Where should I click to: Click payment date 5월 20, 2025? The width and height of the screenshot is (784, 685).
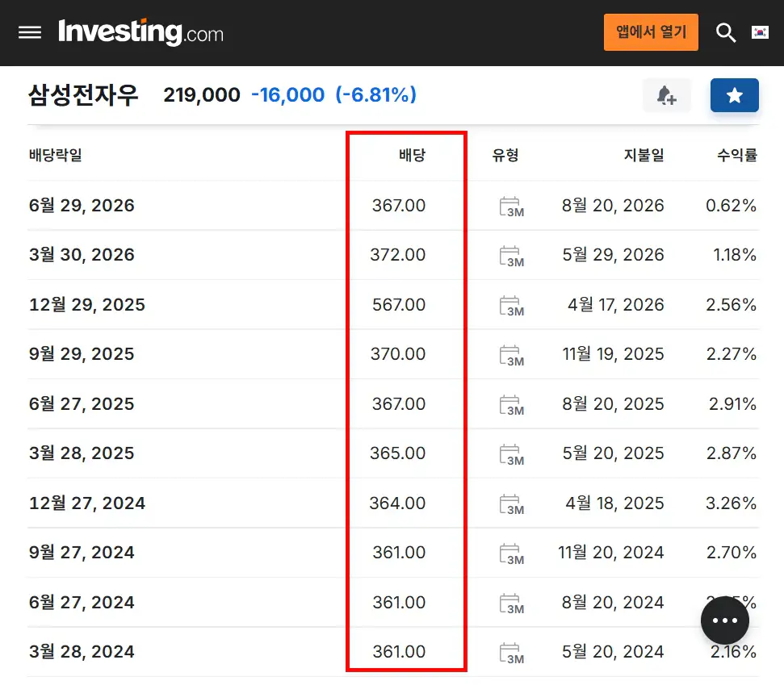click(x=613, y=453)
